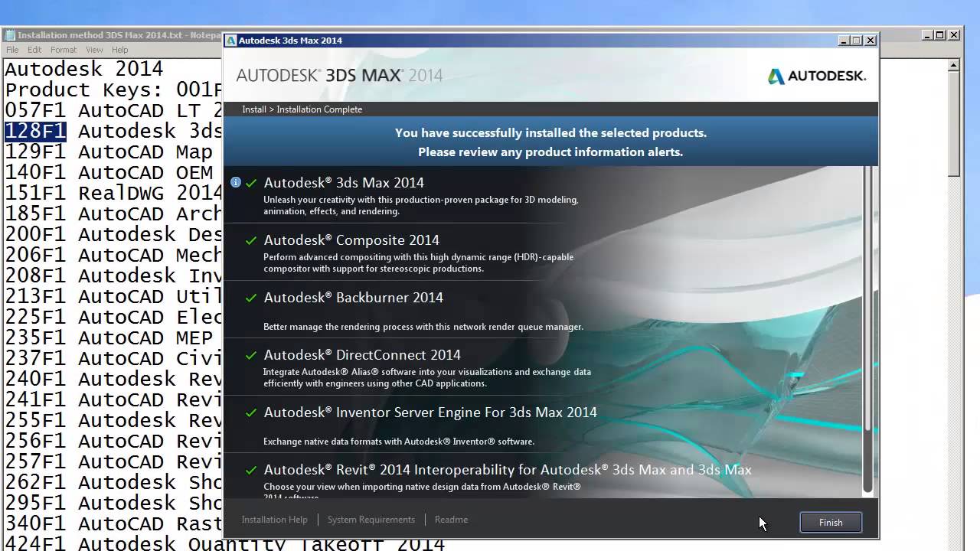980x551 pixels.
Task: Close the Notepad window
Action: [x=954, y=34]
